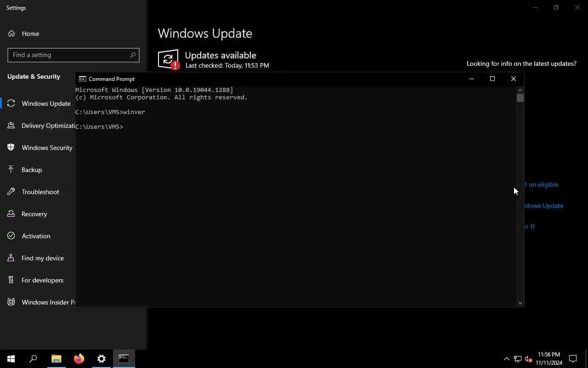Click the Microsoft Windows version text line
The image size is (588, 368).
pyautogui.click(x=154, y=90)
